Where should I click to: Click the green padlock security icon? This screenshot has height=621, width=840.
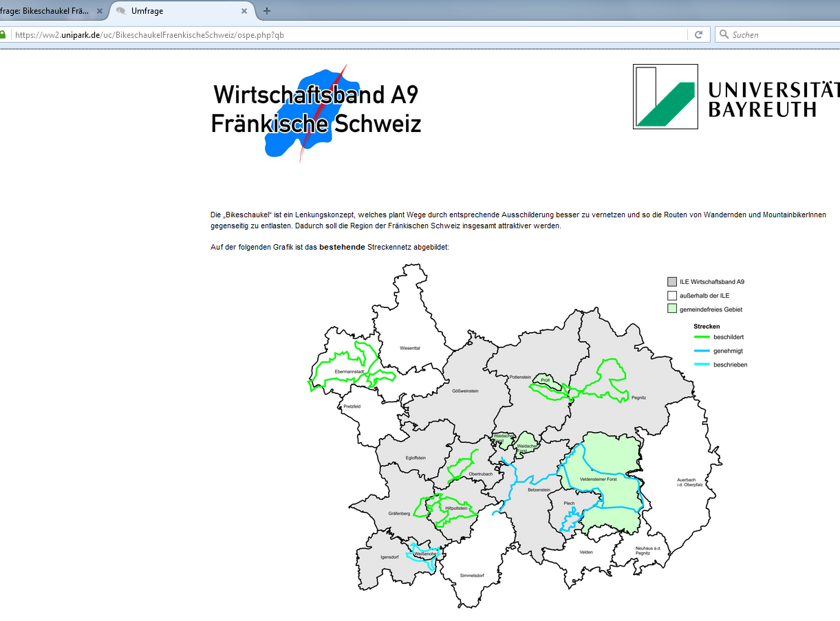click(3, 34)
